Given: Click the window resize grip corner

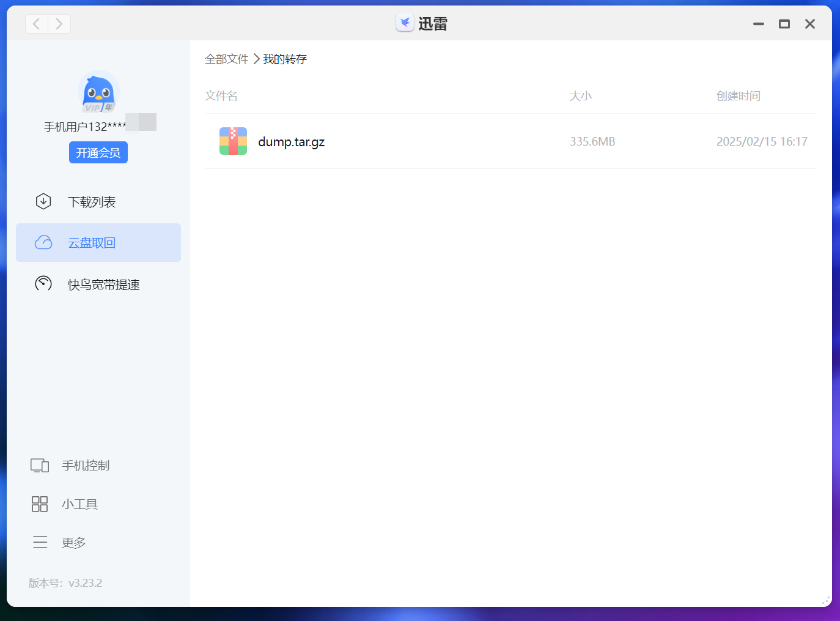Looking at the screenshot, I should 826,601.
